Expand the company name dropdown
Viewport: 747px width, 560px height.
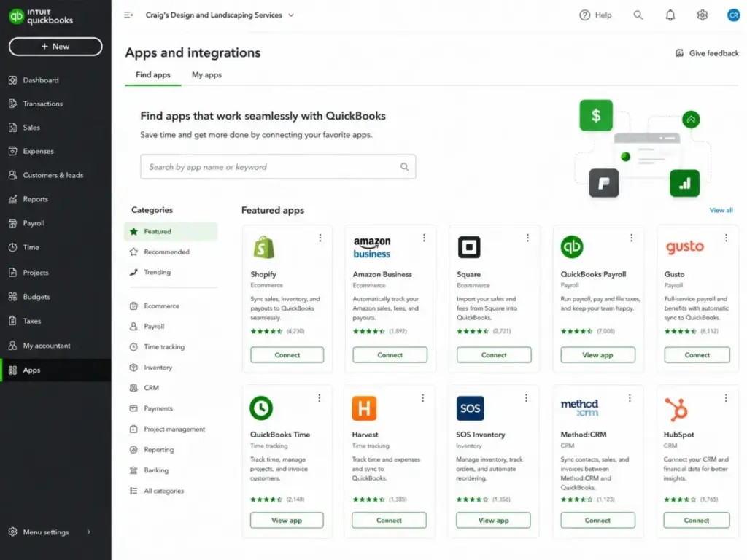point(291,15)
